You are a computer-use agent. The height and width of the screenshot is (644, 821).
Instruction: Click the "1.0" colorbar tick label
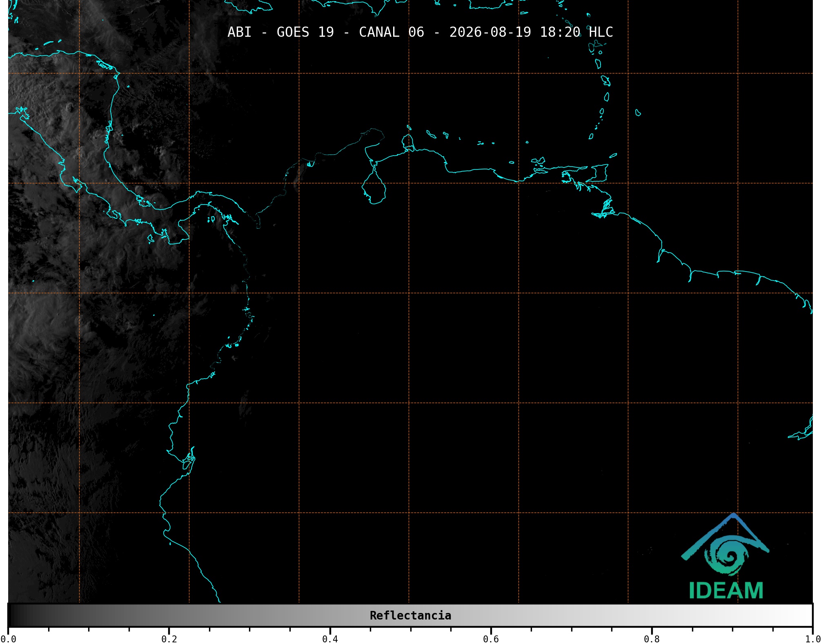click(x=813, y=639)
